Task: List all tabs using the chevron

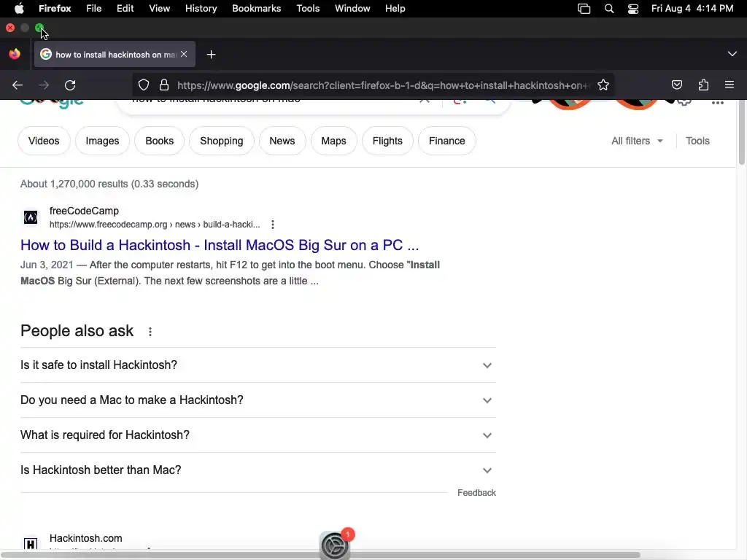Action: (732, 54)
